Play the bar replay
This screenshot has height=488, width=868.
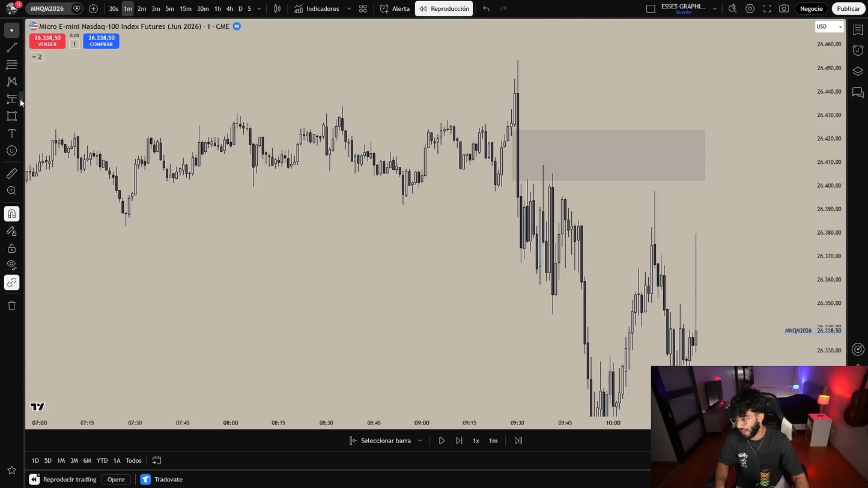[442, 441]
